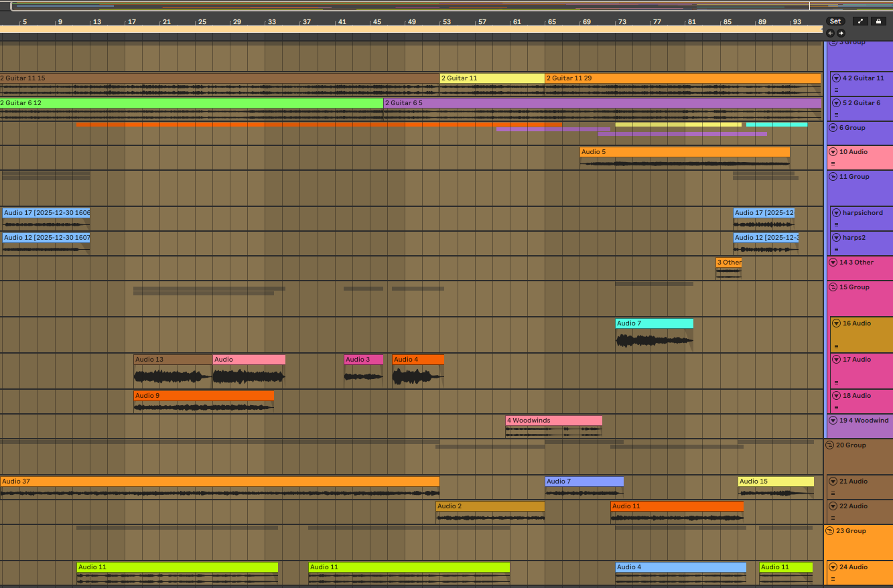Screen dimensions: 893x588
Task: Click the lane icon under 10 Audio
Action: (x=833, y=163)
